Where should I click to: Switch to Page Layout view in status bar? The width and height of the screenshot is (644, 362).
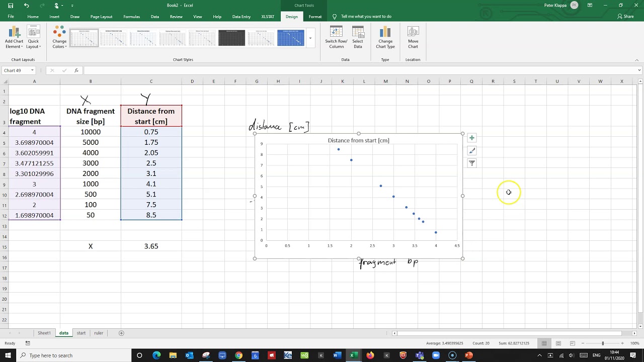[x=558, y=343]
